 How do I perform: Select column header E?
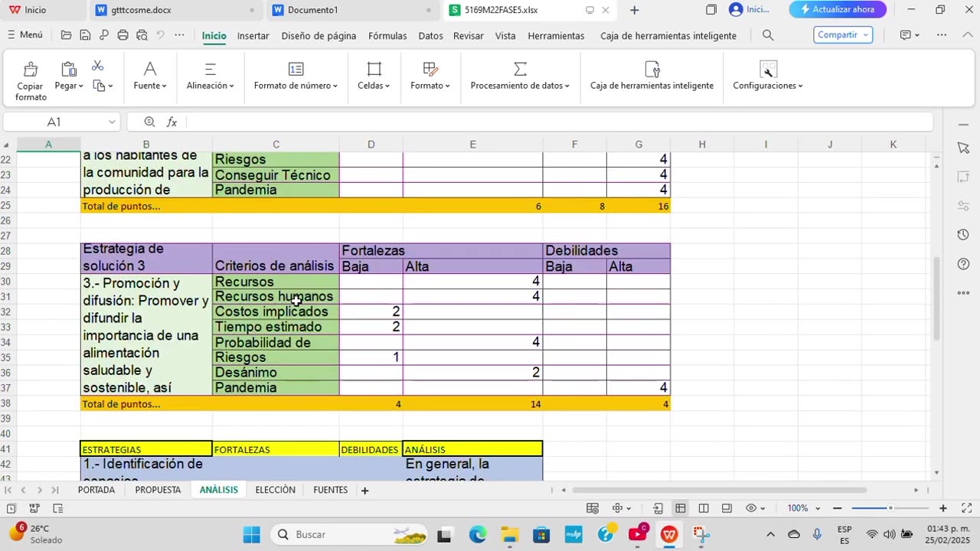[472, 145]
